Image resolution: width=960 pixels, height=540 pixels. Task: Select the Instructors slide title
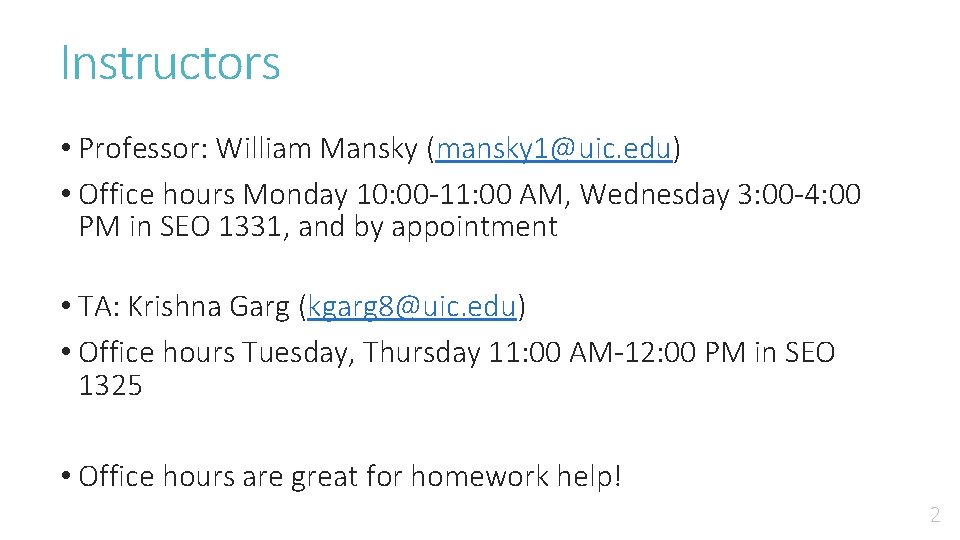[170, 63]
